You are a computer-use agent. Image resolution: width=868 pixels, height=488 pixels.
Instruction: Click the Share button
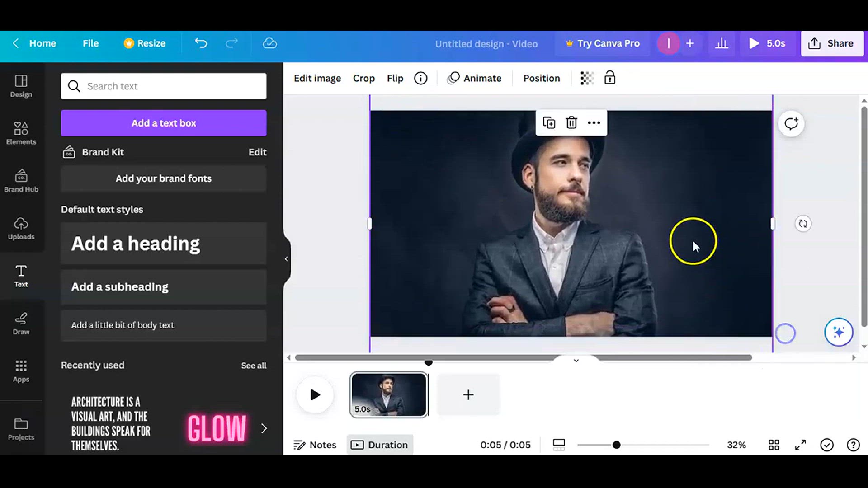pyautogui.click(x=832, y=43)
